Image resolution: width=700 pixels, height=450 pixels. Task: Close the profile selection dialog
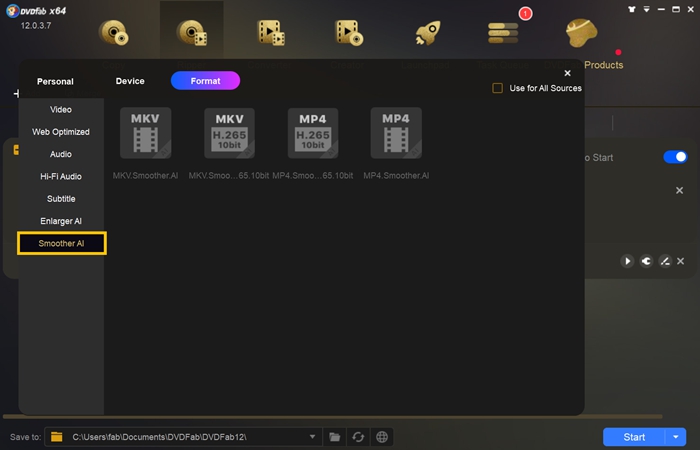pos(567,73)
